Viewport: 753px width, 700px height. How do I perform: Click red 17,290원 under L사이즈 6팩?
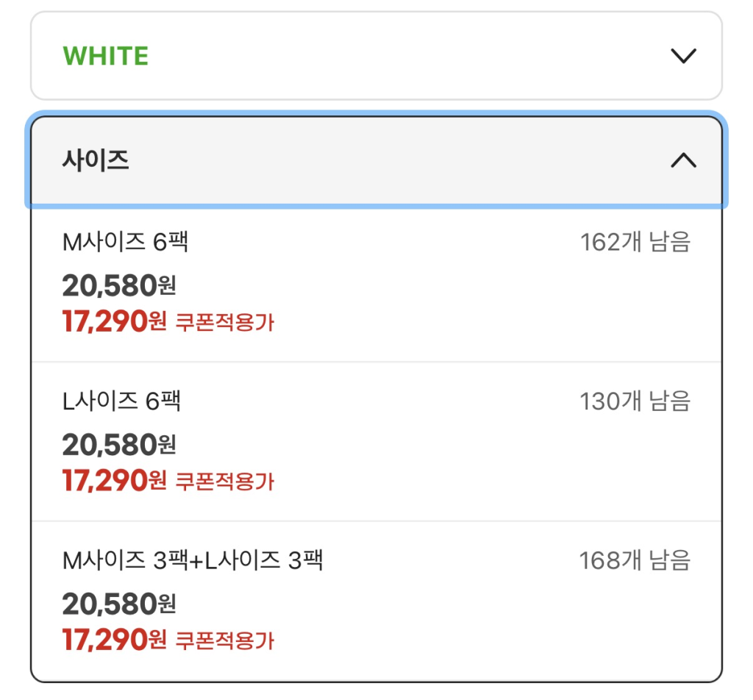pyautogui.click(x=115, y=482)
